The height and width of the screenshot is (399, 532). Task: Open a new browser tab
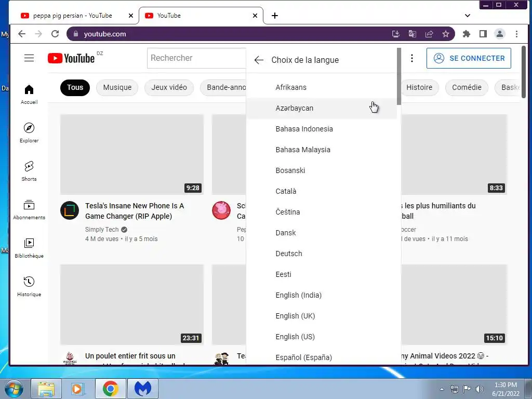(275, 16)
